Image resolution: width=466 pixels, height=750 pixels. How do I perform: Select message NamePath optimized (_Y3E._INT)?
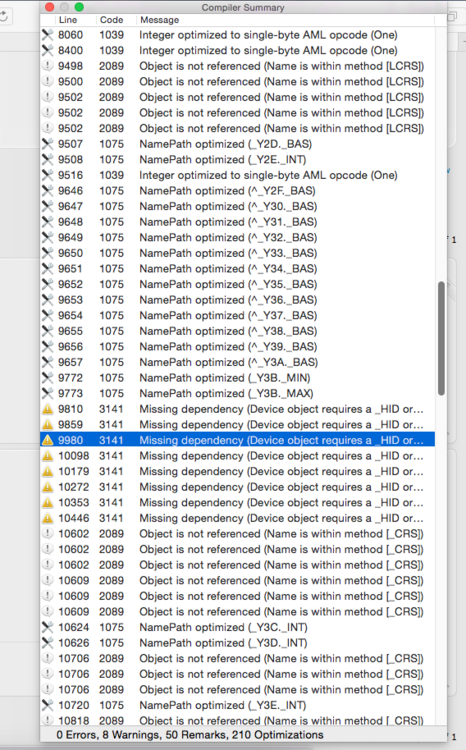pyautogui.click(x=222, y=705)
